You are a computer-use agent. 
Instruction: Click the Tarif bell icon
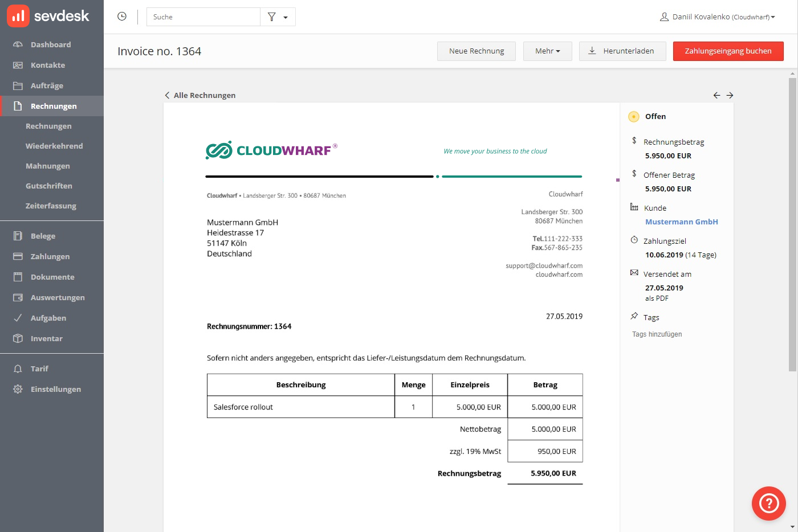click(18, 369)
